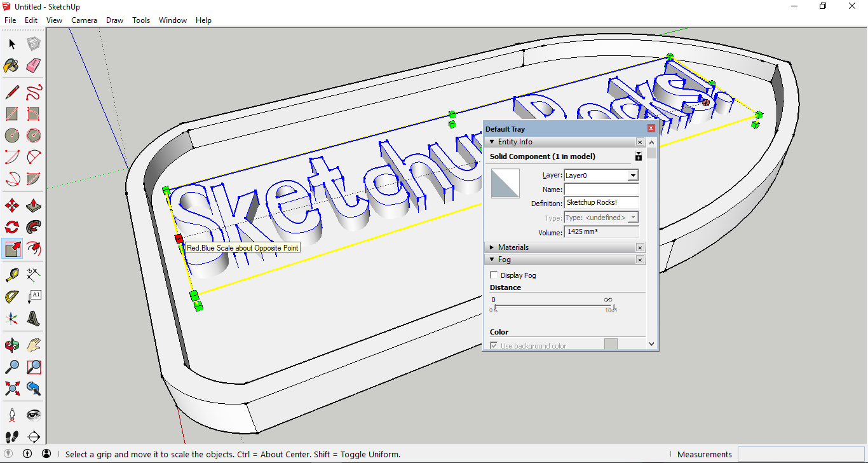Pick the Paint Bucket tool
The height and width of the screenshot is (463, 868).
(12, 66)
